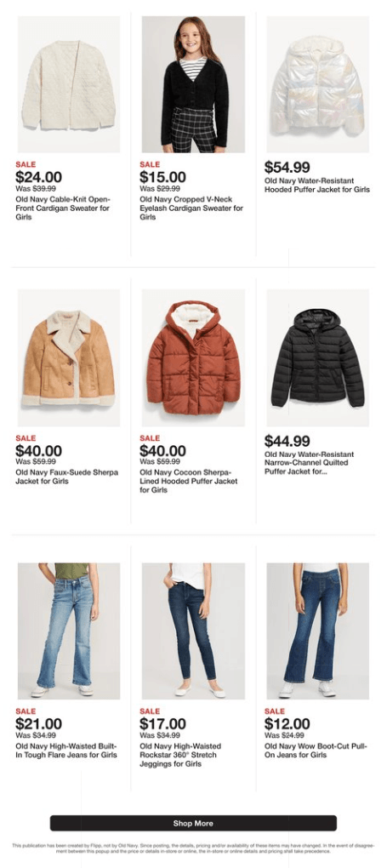
Task: Open Water-Resistant Hooded Puffer Jacket for Girls title
Action: coord(317,185)
